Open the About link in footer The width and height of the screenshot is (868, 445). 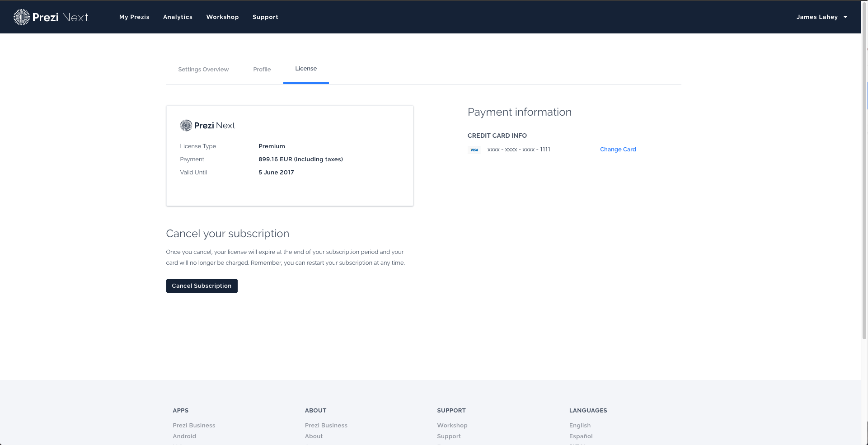click(x=314, y=436)
